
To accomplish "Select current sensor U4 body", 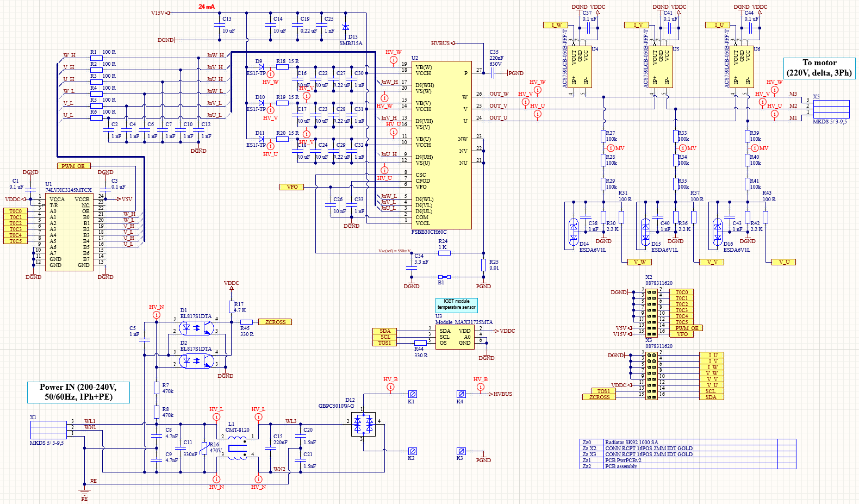I will tap(580, 67).
